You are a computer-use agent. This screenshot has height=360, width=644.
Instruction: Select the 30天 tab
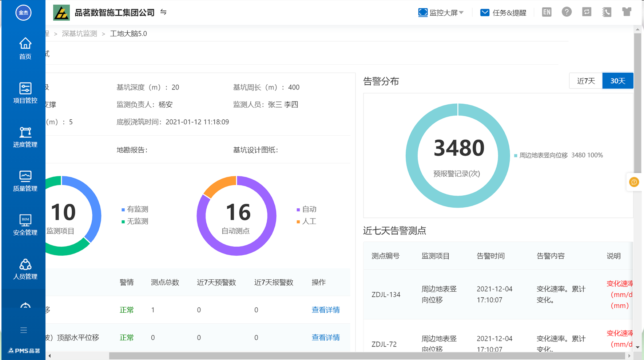click(618, 81)
